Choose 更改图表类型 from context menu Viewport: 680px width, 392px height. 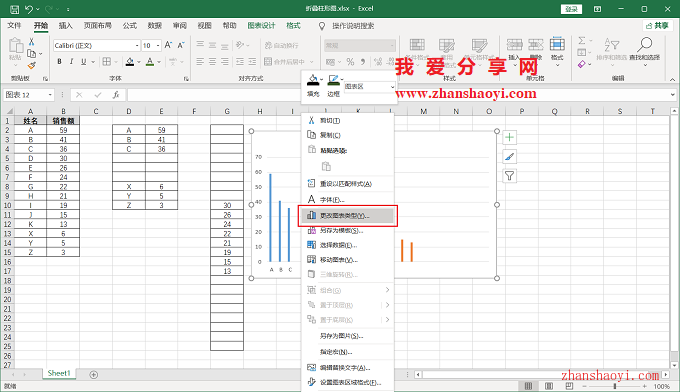pos(348,216)
